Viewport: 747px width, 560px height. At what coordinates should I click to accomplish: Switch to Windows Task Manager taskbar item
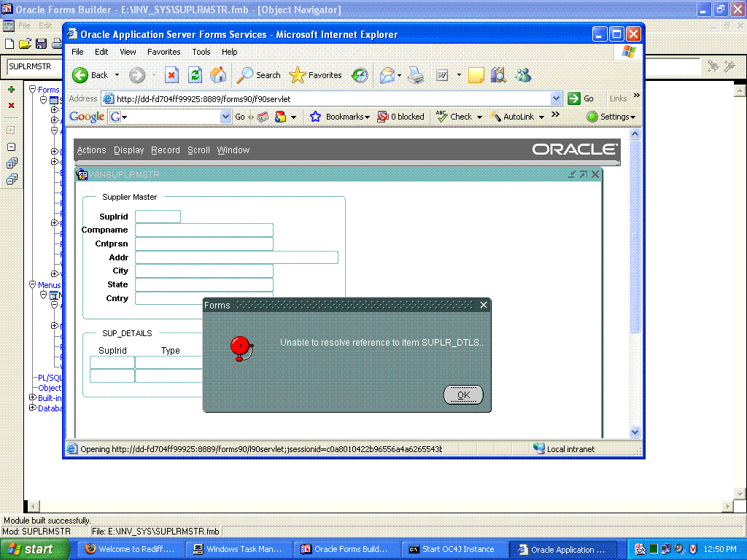(x=239, y=550)
